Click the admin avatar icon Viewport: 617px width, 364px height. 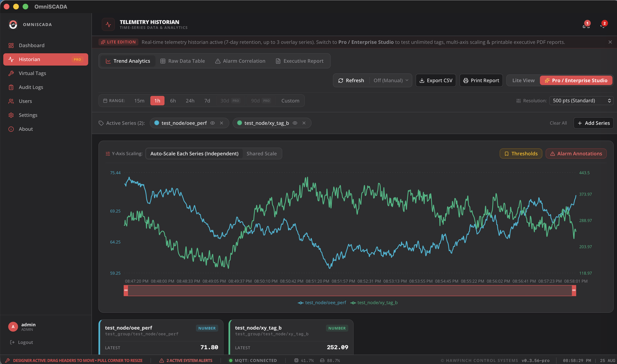click(x=13, y=326)
